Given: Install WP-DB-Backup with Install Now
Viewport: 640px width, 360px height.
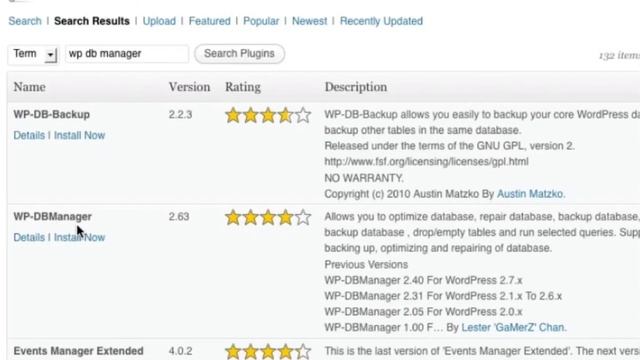Looking at the screenshot, I should (80, 136).
